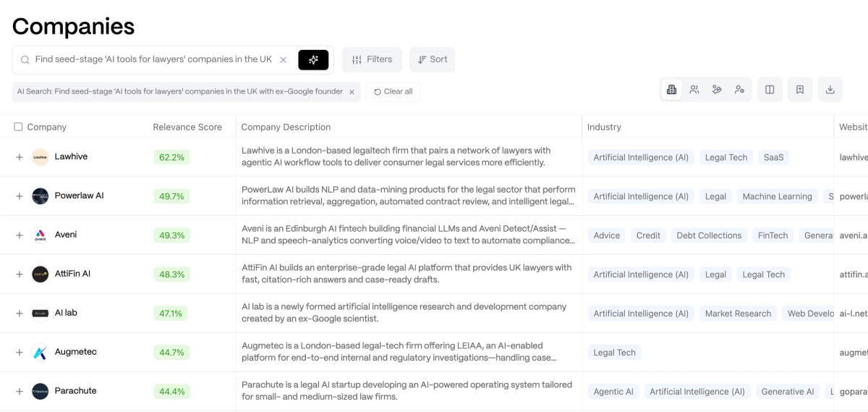This screenshot has width=868, height=412.
Task: Open the Powerlaw AI company name link
Action: [x=80, y=196]
